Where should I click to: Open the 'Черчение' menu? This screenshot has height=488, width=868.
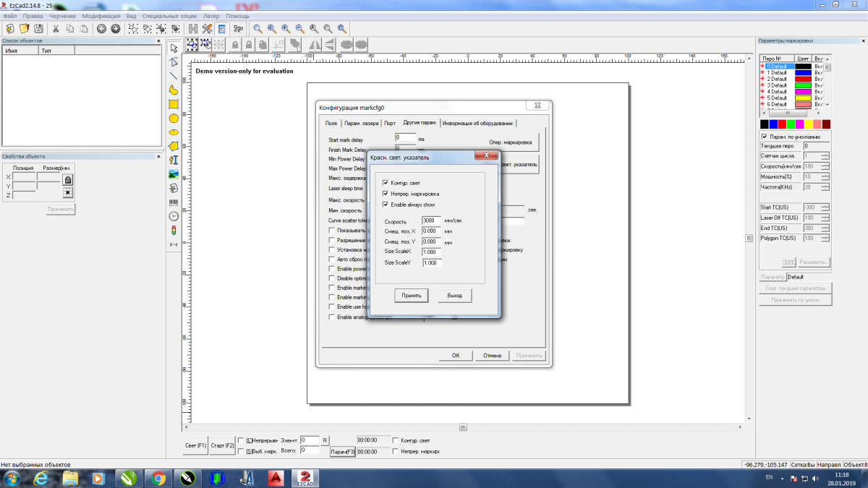[62, 15]
